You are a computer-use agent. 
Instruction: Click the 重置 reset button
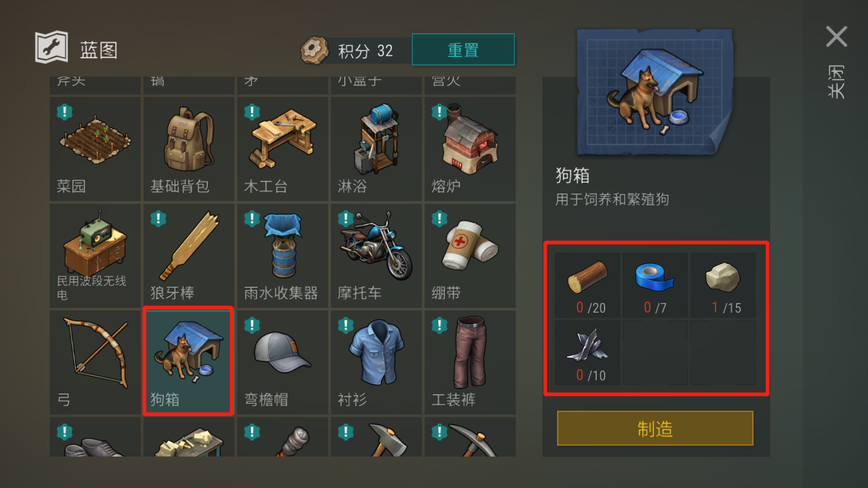(463, 50)
